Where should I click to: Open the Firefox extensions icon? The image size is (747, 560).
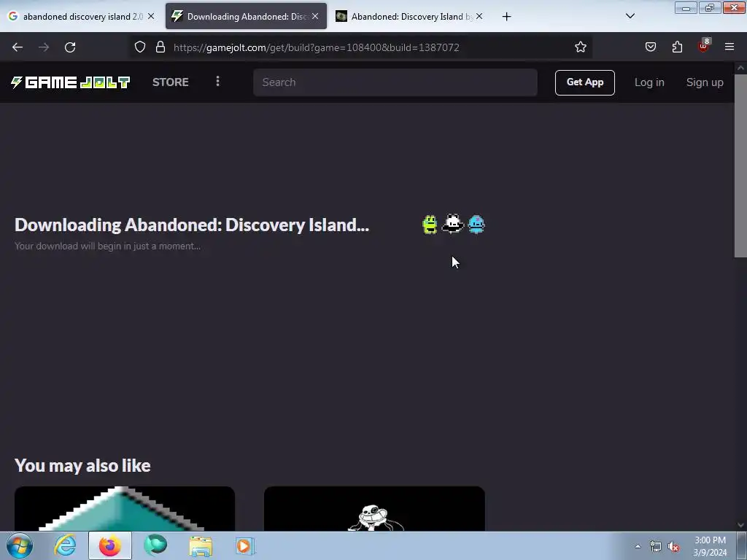(677, 47)
